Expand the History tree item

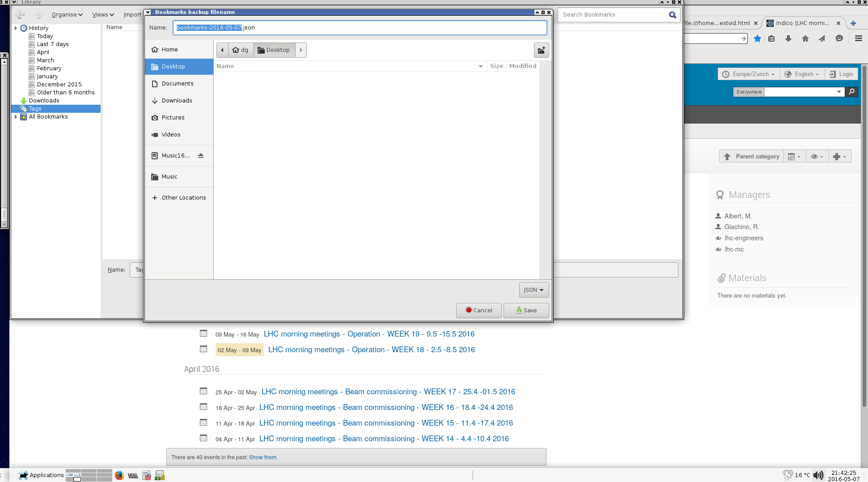(x=16, y=28)
